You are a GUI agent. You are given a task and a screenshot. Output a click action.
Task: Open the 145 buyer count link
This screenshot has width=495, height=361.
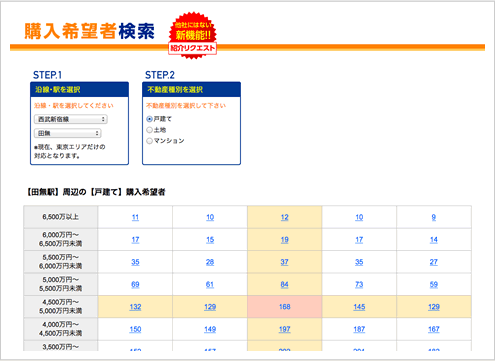click(359, 307)
